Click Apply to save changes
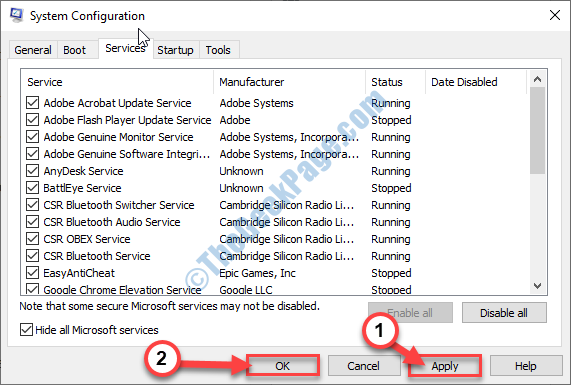This screenshot has height=385, width=571. [445, 366]
